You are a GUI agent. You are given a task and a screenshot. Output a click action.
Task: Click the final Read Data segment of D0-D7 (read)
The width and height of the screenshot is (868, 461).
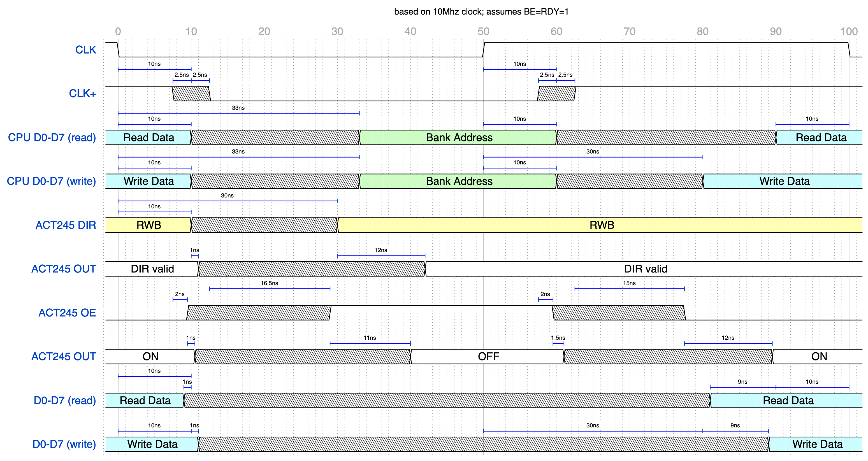tap(786, 401)
